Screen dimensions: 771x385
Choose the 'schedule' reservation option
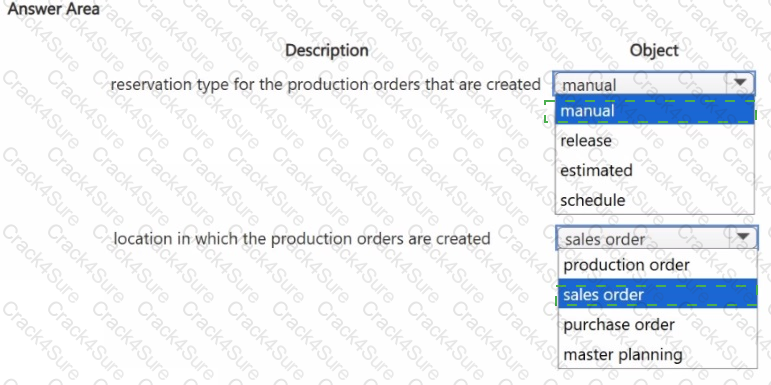click(654, 200)
